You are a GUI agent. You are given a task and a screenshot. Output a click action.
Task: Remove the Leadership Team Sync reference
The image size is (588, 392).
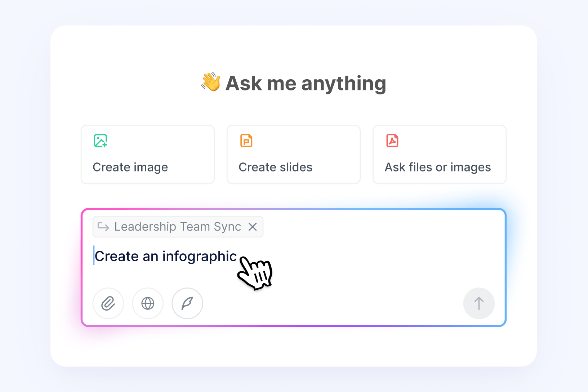click(253, 227)
